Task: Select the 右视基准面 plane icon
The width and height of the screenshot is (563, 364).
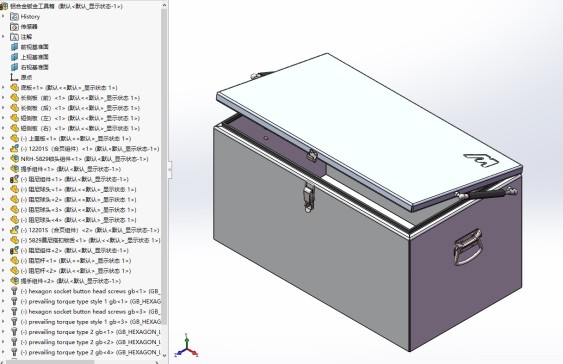Action: (x=14, y=67)
